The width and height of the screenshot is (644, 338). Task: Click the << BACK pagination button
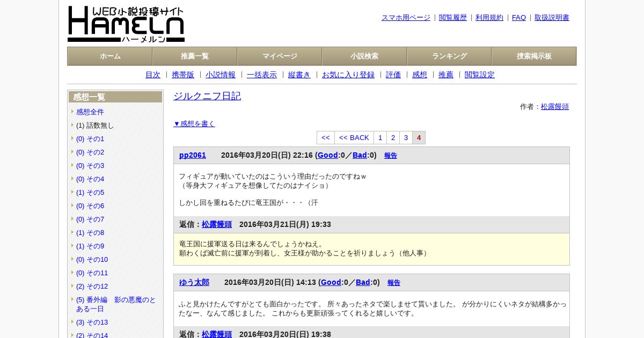(x=354, y=138)
